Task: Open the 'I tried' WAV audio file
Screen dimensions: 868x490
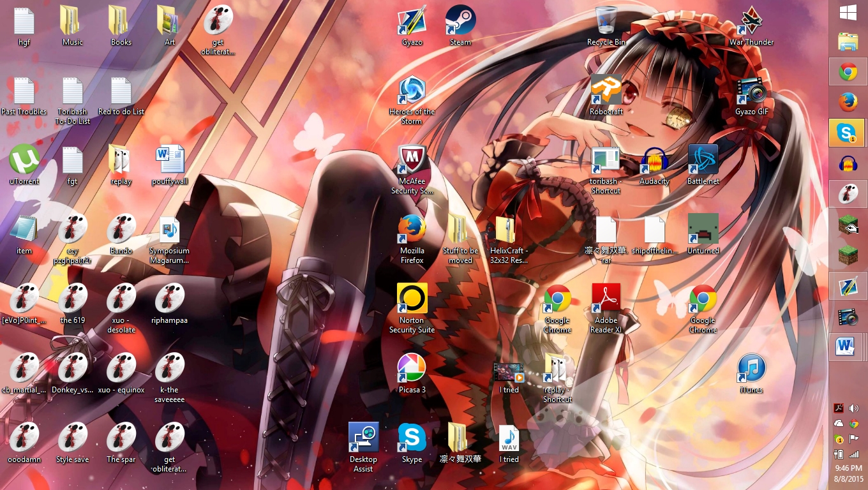Action: [x=509, y=443]
